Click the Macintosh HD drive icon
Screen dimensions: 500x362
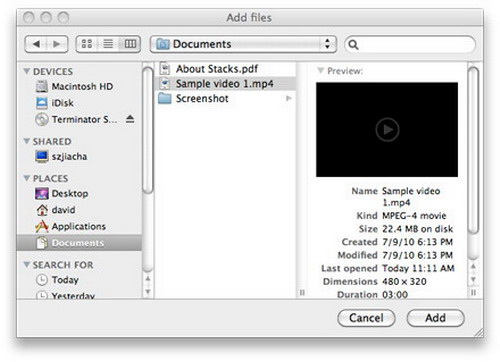pyautogui.click(x=42, y=86)
